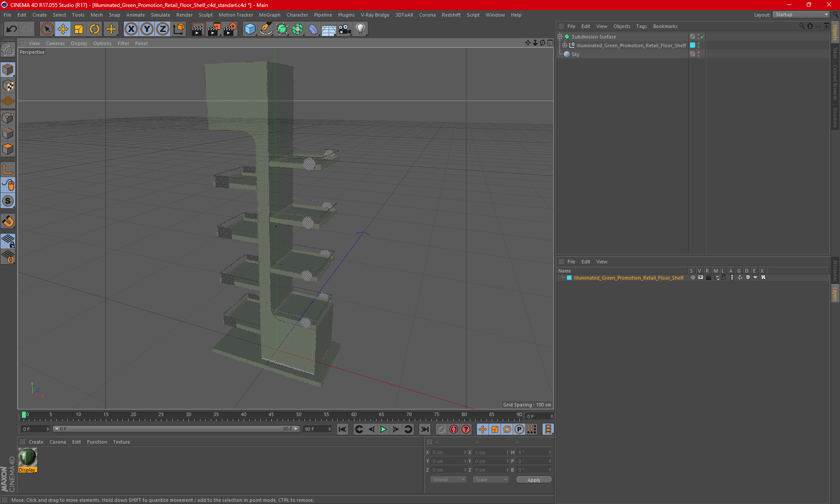Select the Sky object in Object Manager
The width and height of the screenshot is (840, 504).
575,54
